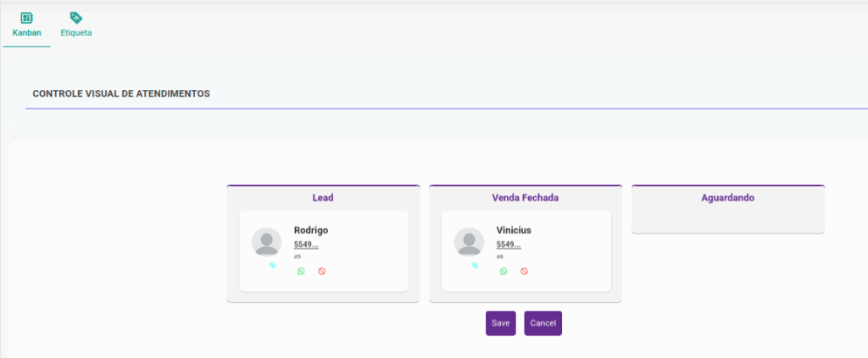Click Rodrigo's avatar picture

[x=267, y=242]
